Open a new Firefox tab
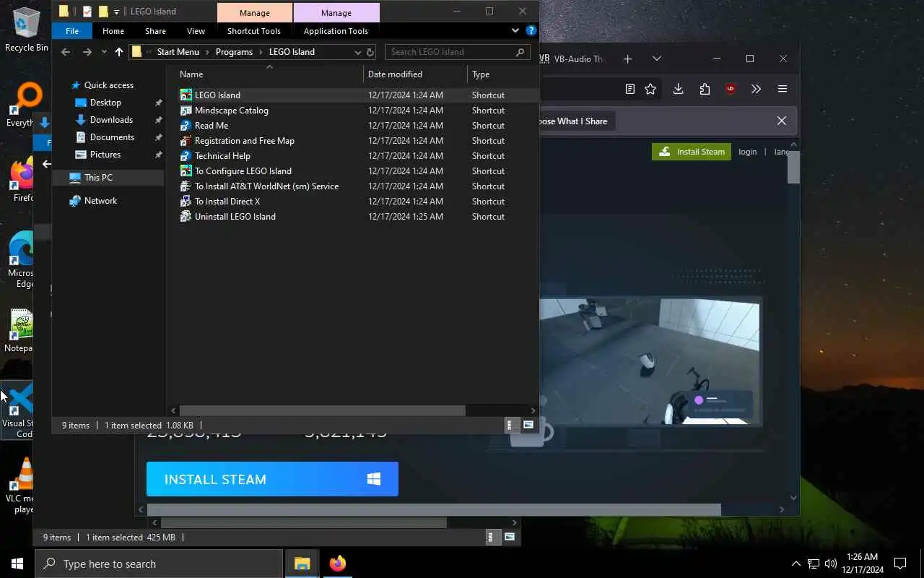This screenshot has height=578, width=924. click(627, 59)
